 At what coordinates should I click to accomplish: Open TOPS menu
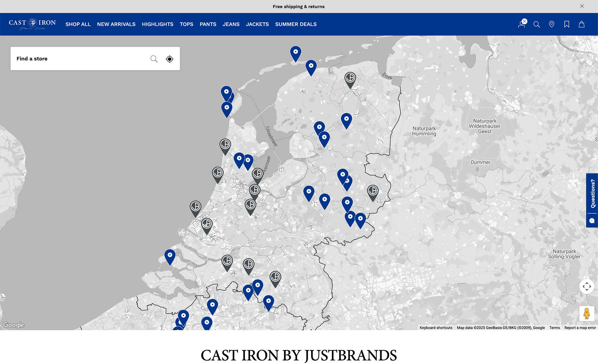187,24
